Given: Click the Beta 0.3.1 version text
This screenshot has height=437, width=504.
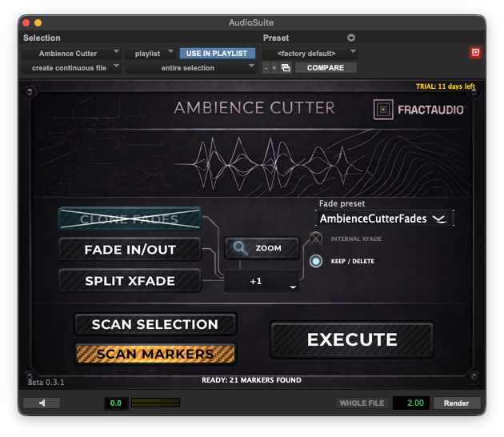Looking at the screenshot, I should coord(46,382).
